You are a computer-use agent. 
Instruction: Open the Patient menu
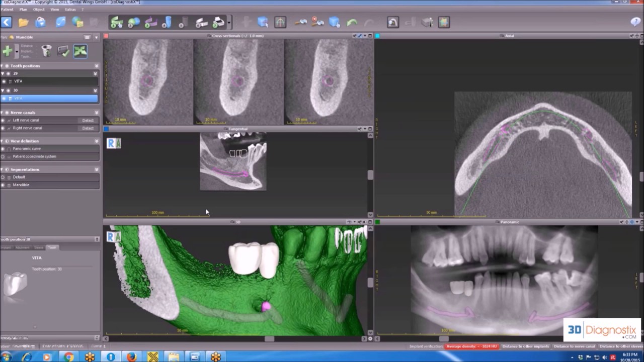click(x=7, y=10)
